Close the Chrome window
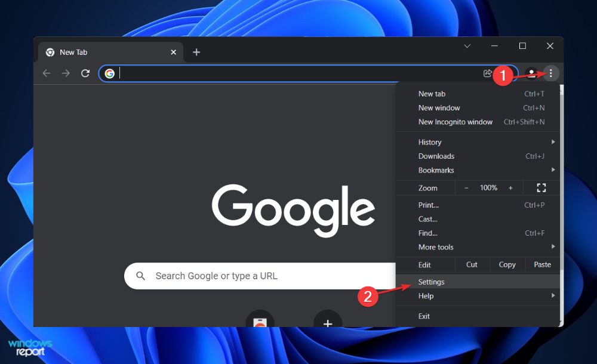This screenshot has width=597, height=364. click(550, 46)
